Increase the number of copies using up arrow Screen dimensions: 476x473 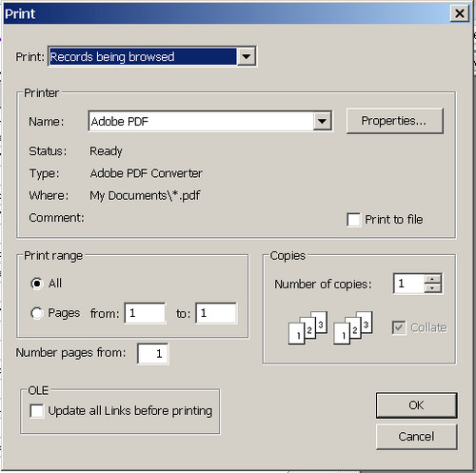(432, 279)
